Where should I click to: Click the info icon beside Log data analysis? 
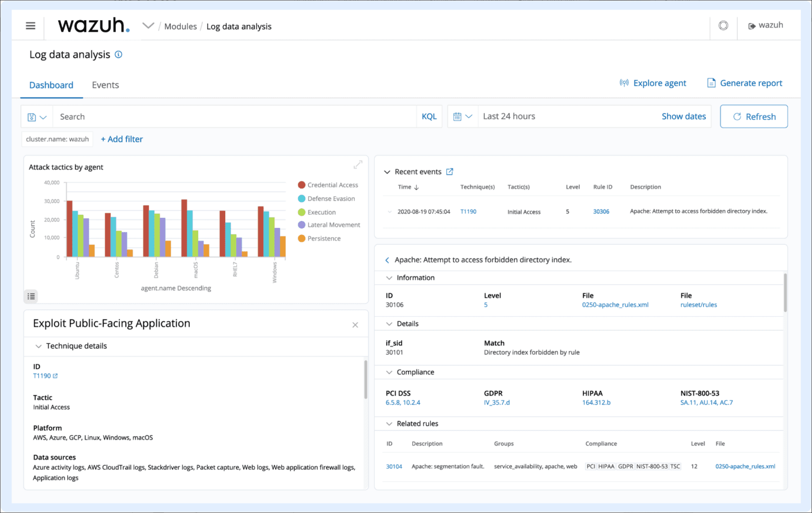(118, 54)
